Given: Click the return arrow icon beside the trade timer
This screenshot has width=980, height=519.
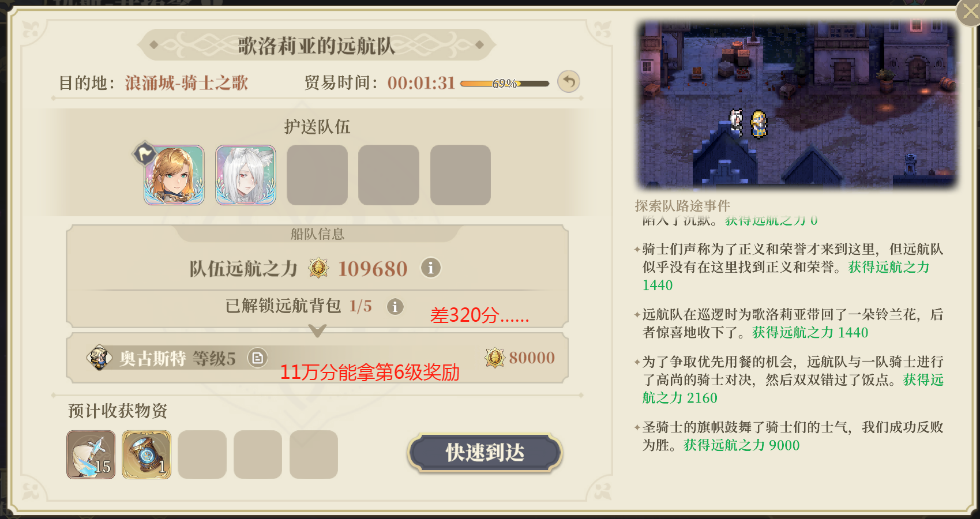Looking at the screenshot, I should coord(569,82).
